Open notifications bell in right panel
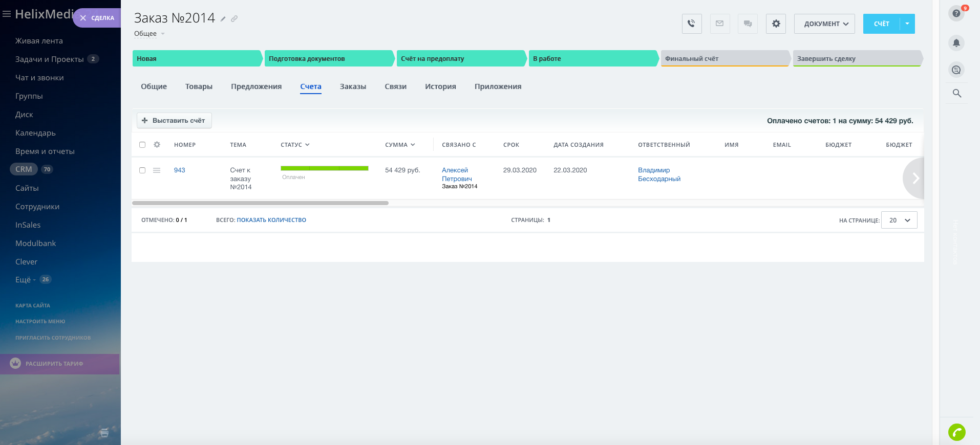Image resolution: width=980 pixels, height=445 pixels. click(x=956, y=43)
